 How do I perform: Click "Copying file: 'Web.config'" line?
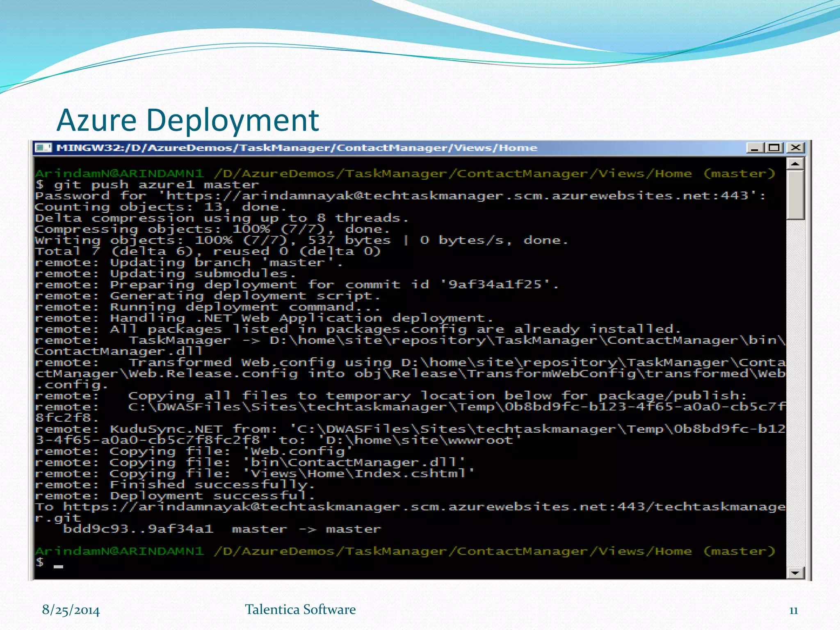tap(194, 451)
